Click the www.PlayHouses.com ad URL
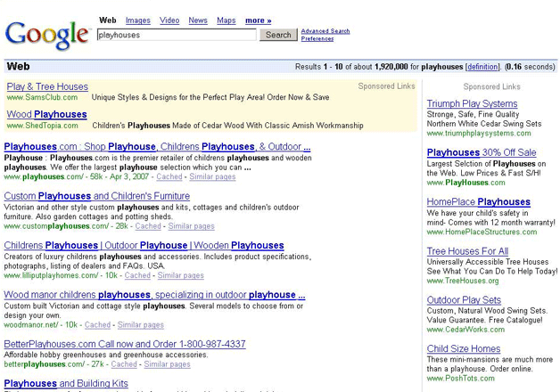This screenshot has height=392, width=560. pos(466,183)
